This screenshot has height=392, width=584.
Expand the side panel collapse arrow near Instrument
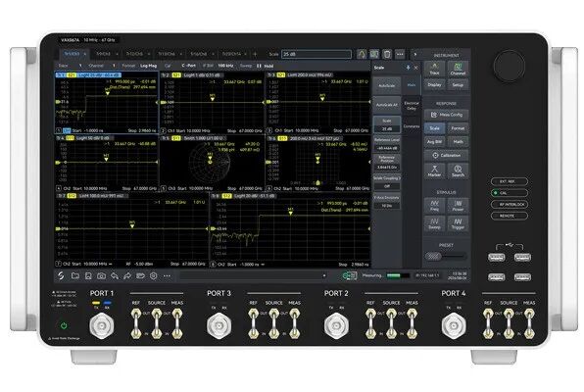[415, 55]
